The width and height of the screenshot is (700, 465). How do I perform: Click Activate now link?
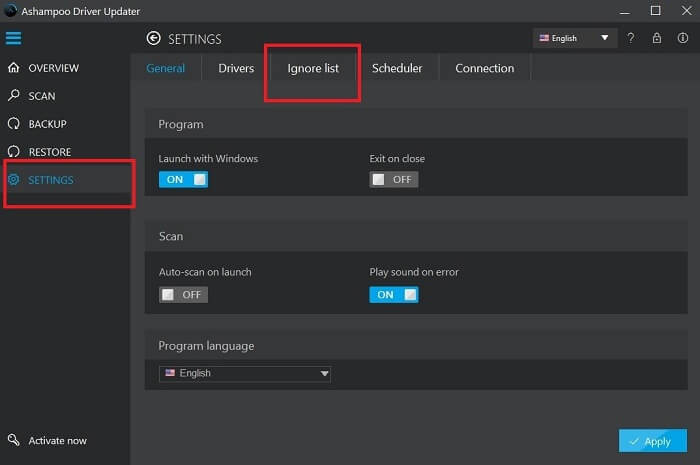[47, 440]
